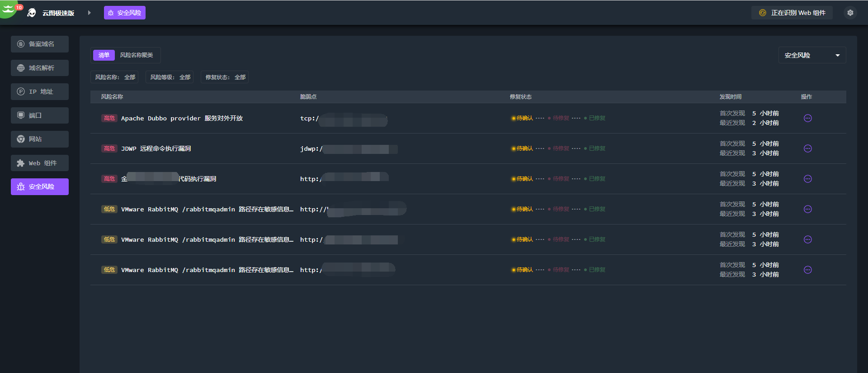Open actions menu for JDWP 远程命令执行漏洞 row
Image resolution: width=868 pixels, height=373 pixels.
[807, 148]
